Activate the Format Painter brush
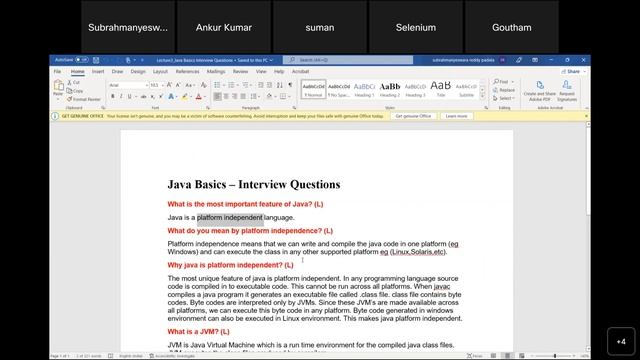This screenshot has height=360, width=640. 84,99
